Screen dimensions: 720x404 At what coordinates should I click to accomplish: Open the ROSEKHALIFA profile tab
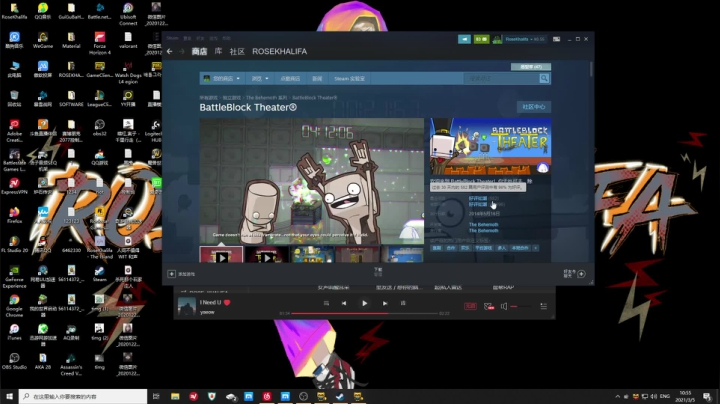coord(279,51)
